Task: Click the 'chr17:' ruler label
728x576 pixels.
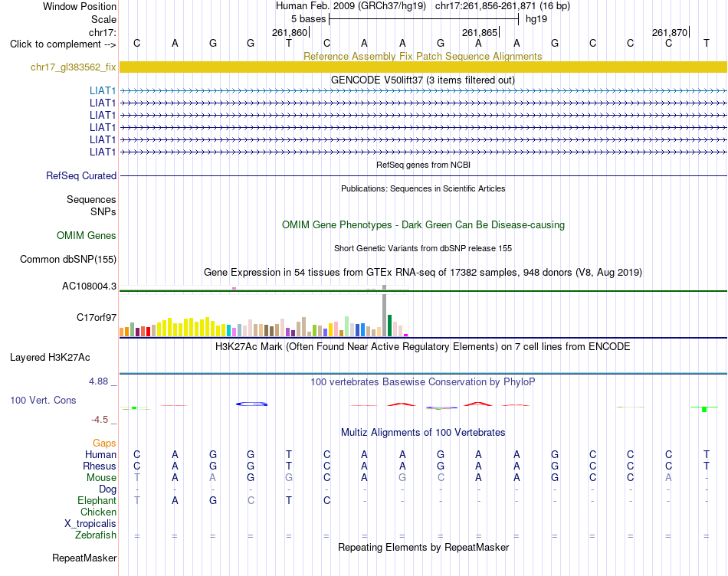Action: (x=103, y=32)
